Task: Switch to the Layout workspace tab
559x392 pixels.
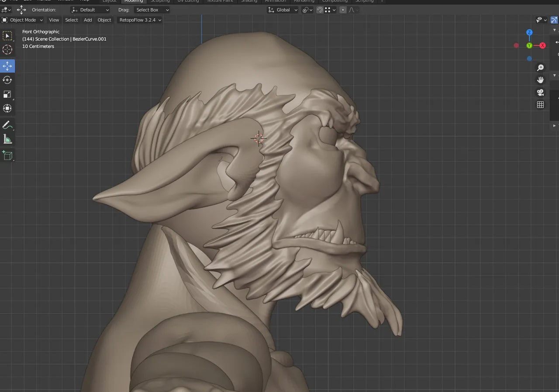Action: pyautogui.click(x=110, y=1)
